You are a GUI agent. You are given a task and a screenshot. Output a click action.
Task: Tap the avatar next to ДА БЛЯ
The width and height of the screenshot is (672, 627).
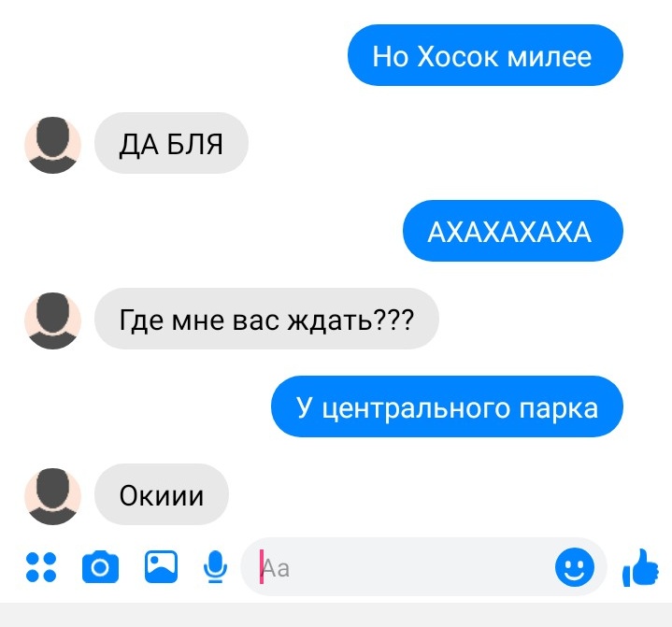point(52,145)
